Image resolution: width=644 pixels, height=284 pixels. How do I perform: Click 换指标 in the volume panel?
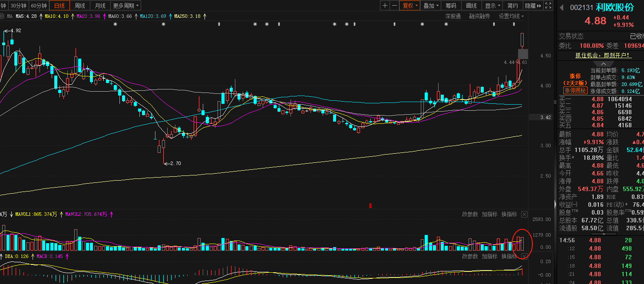tap(509, 214)
